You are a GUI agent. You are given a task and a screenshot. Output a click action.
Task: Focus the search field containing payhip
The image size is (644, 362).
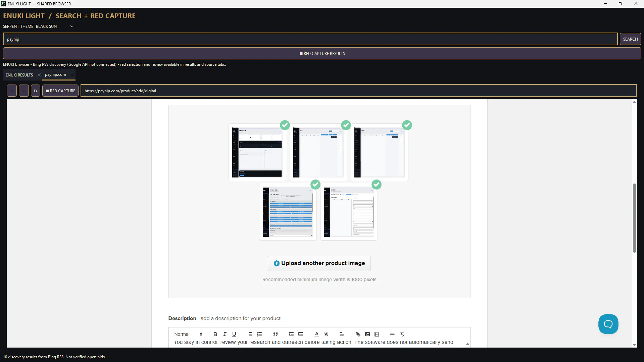click(310, 39)
